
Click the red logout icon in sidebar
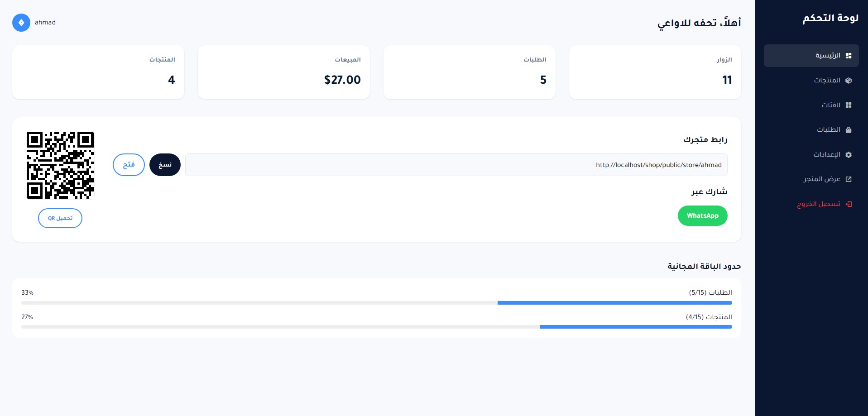click(849, 204)
